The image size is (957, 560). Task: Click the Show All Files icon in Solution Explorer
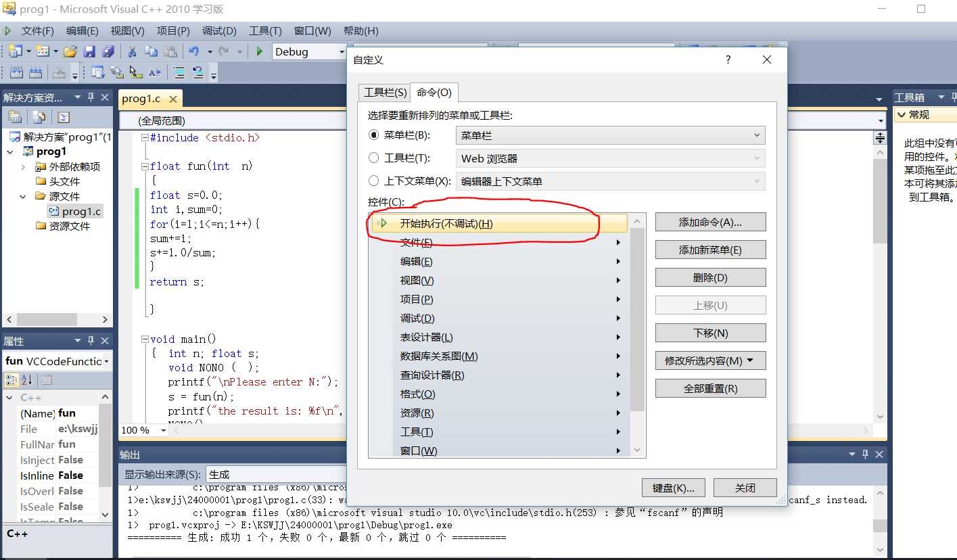(x=39, y=117)
